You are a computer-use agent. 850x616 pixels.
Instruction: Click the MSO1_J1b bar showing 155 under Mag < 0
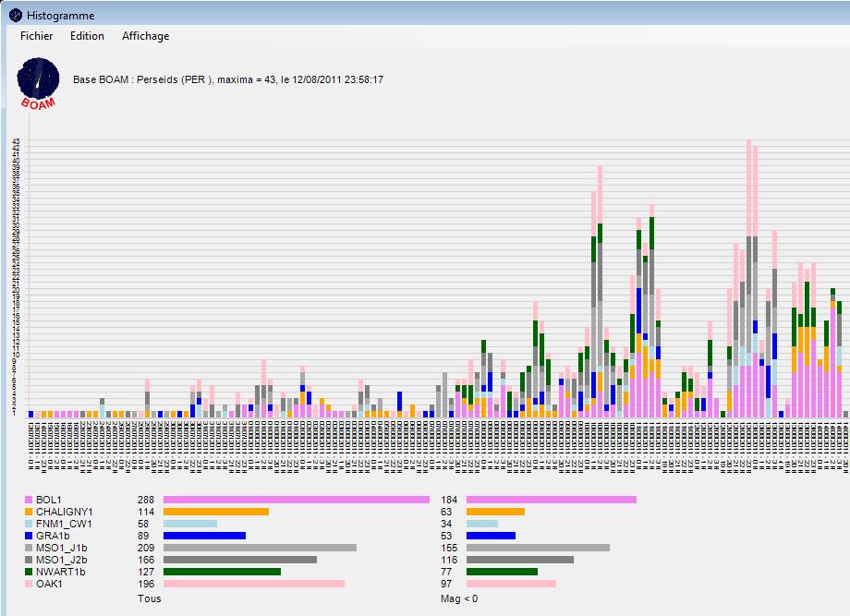pos(538,548)
